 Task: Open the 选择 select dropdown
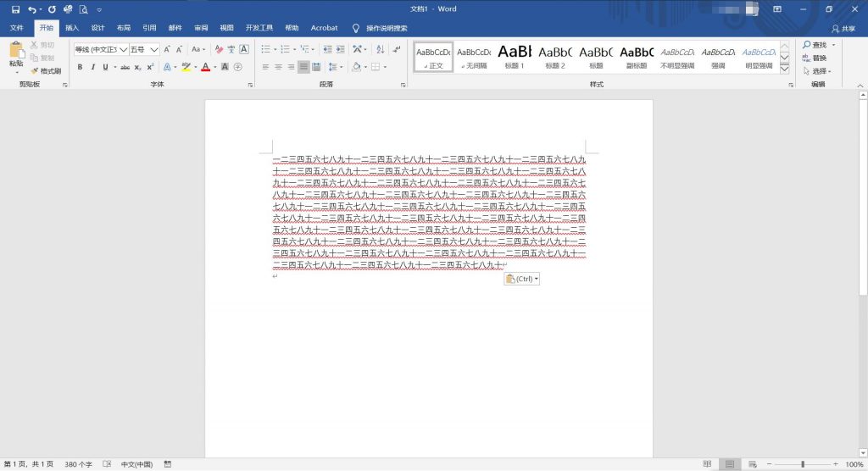click(x=817, y=71)
